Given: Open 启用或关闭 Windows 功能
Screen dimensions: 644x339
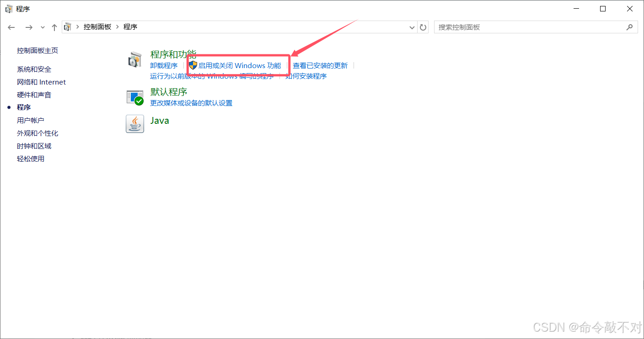Looking at the screenshot, I should (240, 66).
